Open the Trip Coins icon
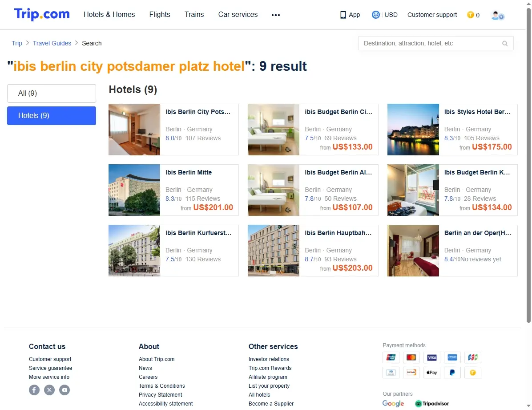The image size is (532, 410). (x=470, y=15)
